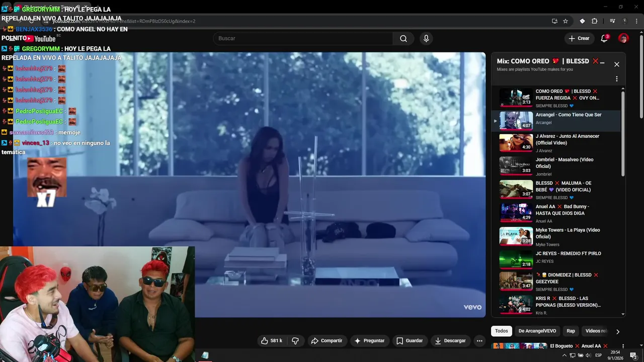644x362 pixels.
Task: Play Jombriel - Masalveo playlist video
Action: (557, 166)
